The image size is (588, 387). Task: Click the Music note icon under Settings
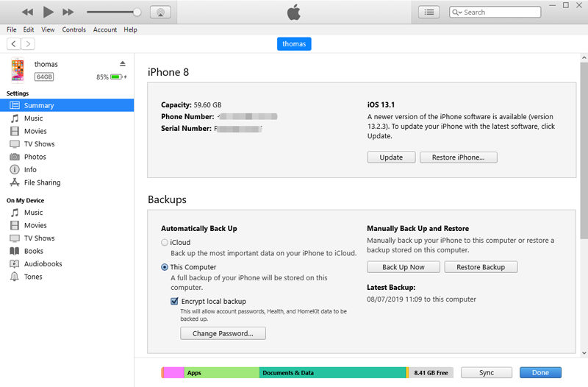pos(15,118)
